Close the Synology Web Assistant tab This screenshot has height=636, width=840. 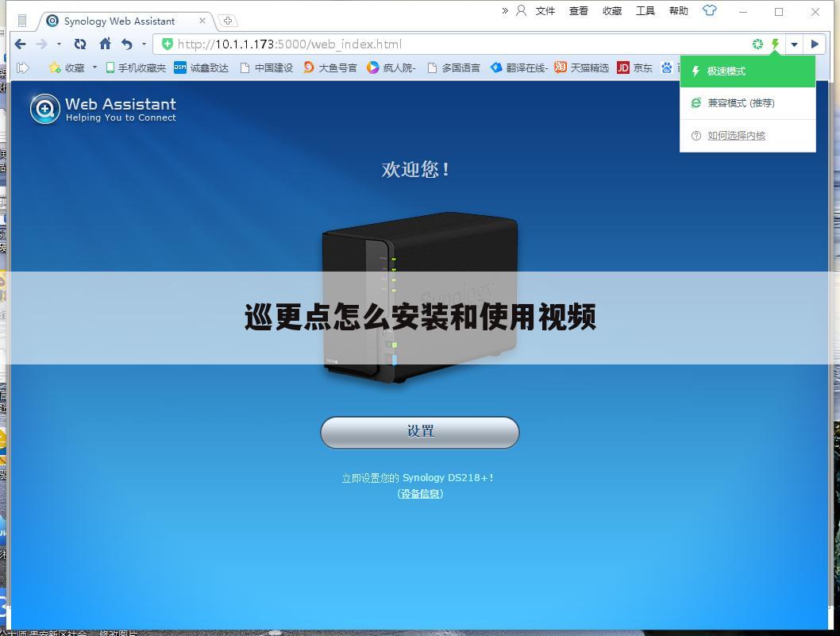(x=202, y=21)
